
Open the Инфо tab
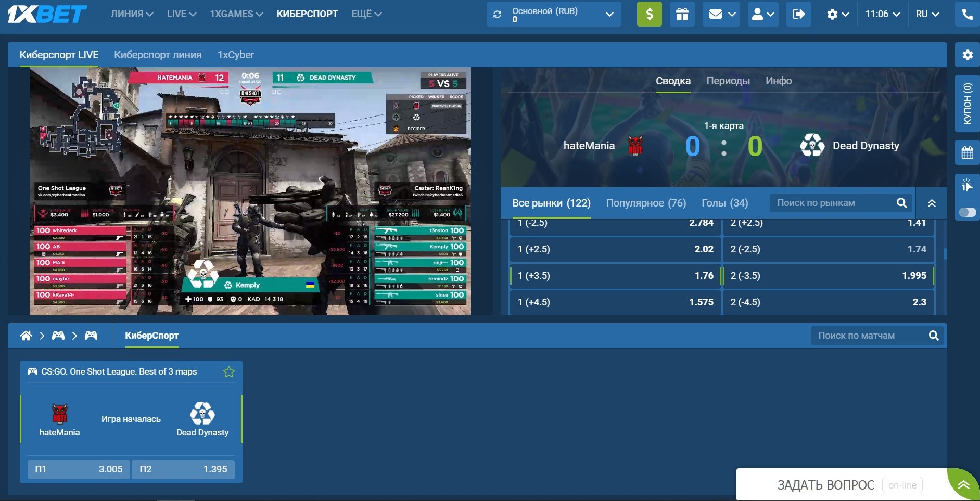coord(779,81)
